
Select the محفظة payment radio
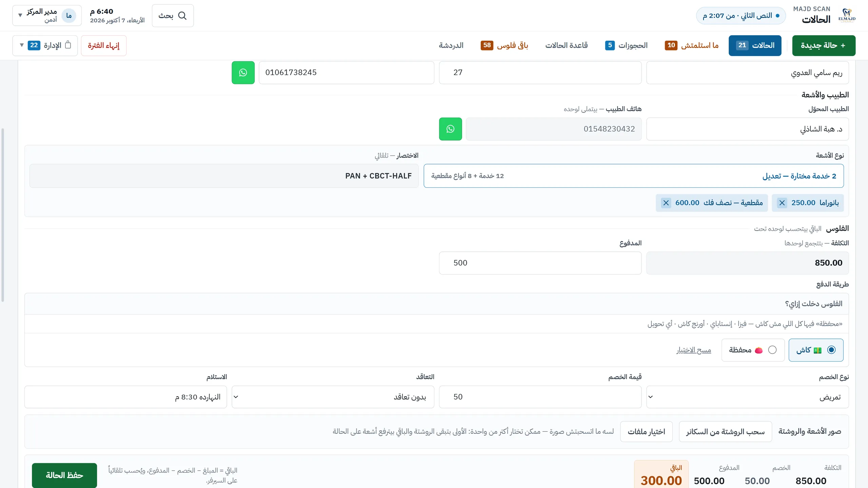[x=772, y=350]
